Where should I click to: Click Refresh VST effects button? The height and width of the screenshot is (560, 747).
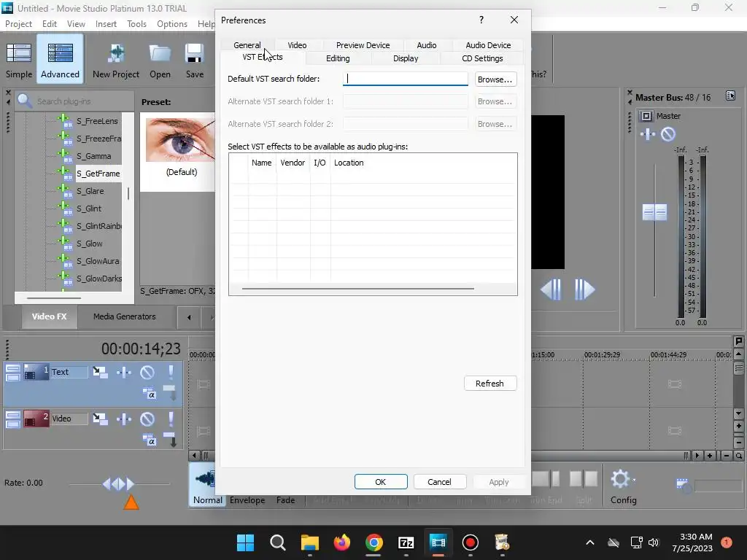click(x=489, y=384)
